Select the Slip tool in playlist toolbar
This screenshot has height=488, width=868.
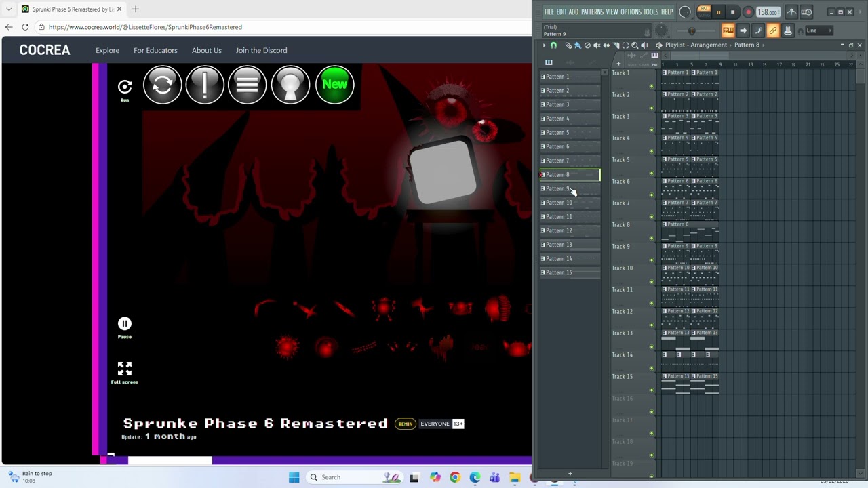coord(606,45)
